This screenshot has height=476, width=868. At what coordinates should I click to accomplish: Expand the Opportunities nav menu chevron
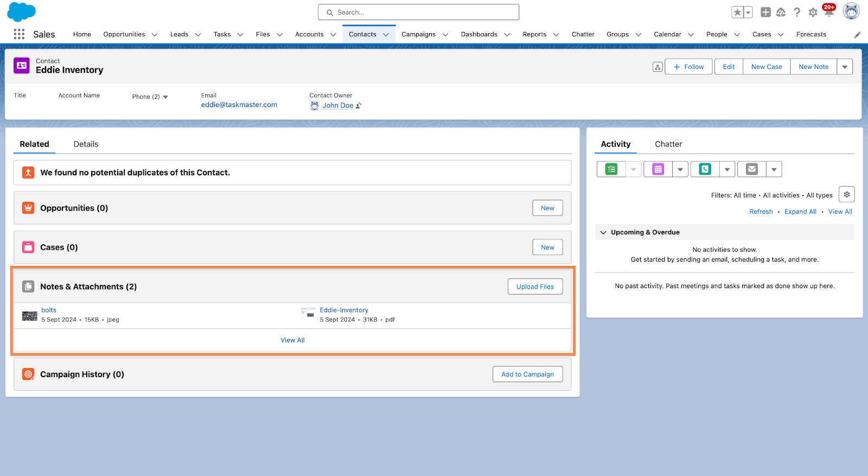(x=155, y=35)
